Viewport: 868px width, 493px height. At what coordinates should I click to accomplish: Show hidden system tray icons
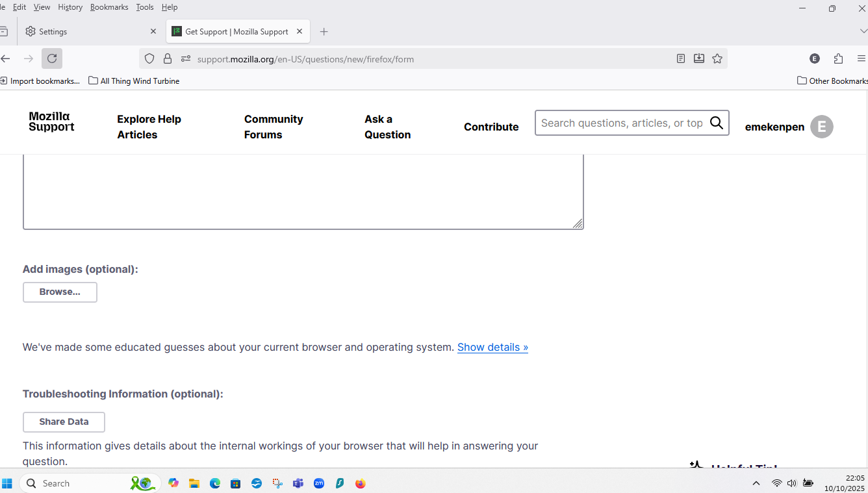point(756,483)
